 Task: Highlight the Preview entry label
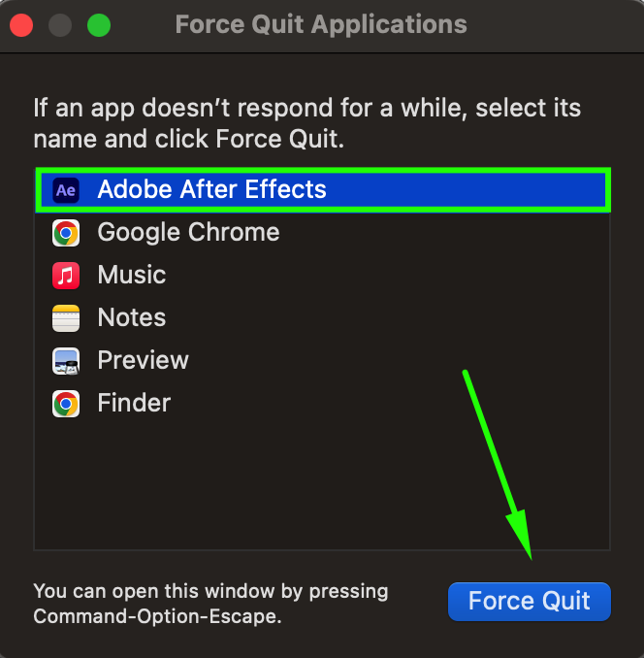143,361
